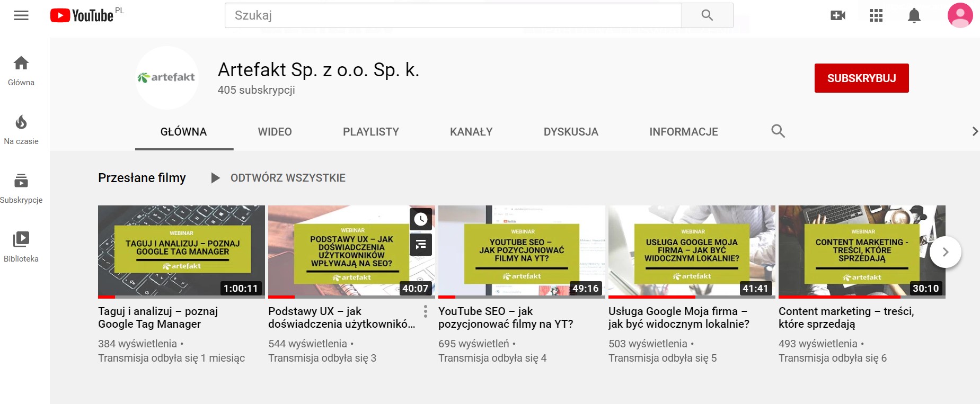Add Podstawy UX to Watch Later
980x404 pixels.
(421, 219)
